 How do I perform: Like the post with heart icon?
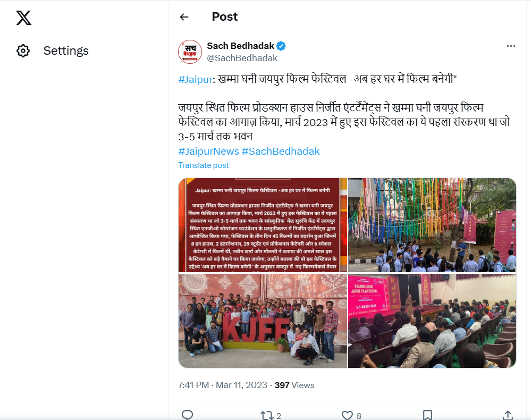(x=347, y=415)
